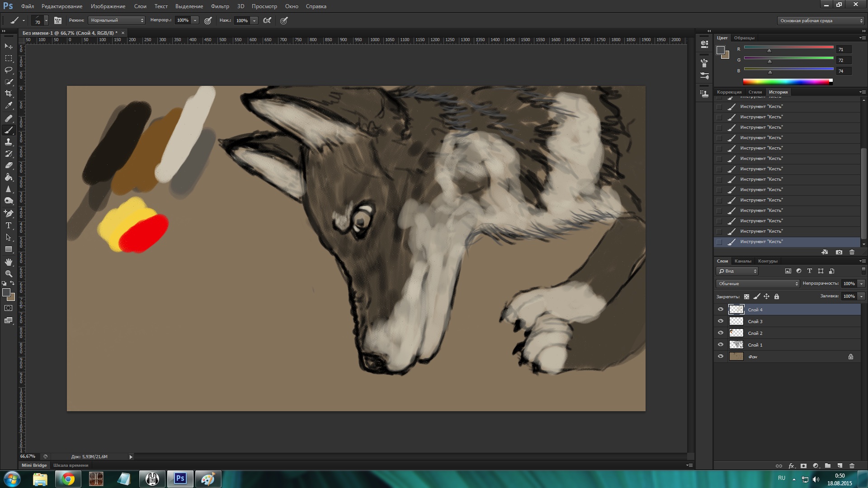Screen dimensions: 868x488
Task: Open Mini Bridge panel
Action: [34, 465]
